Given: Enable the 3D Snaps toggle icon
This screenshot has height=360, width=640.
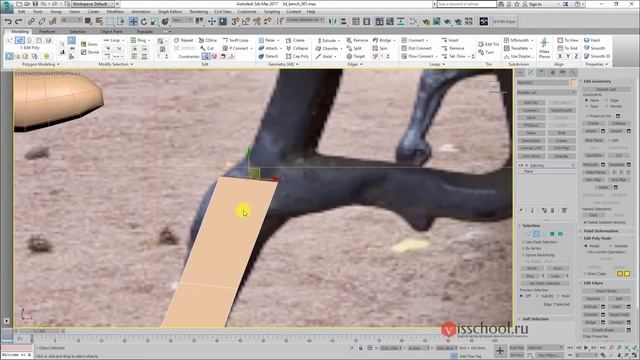Looking at the screenshot, I should click(235, 21).
